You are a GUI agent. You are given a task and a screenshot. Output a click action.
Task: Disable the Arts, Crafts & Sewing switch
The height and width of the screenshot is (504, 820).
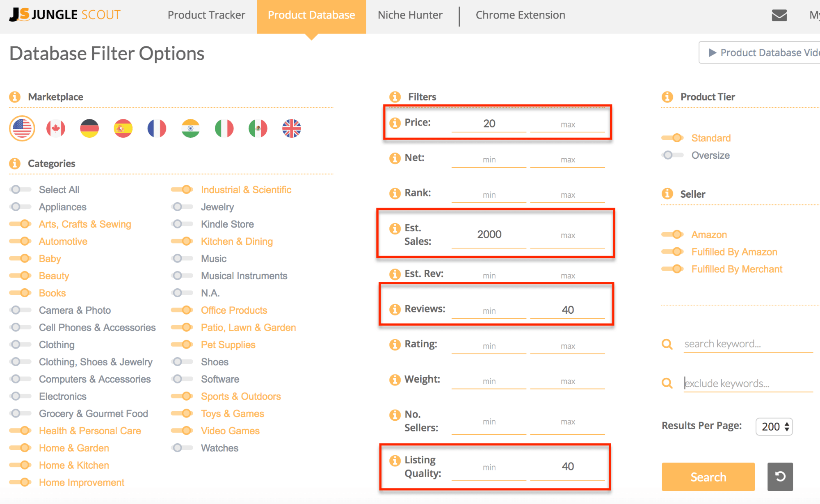click(20, 224)
